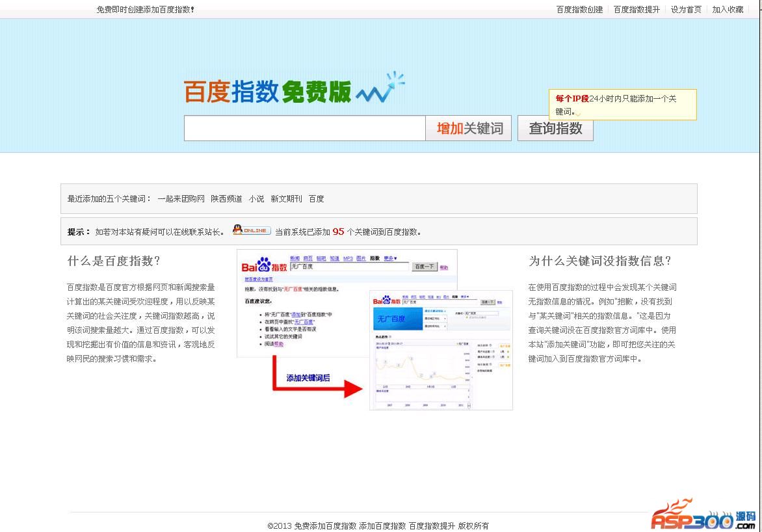Viewport: 762px width, 532px height.
Task: Click the QQ online contact icon
Action: pyautogui.click(x=251, y=230)
